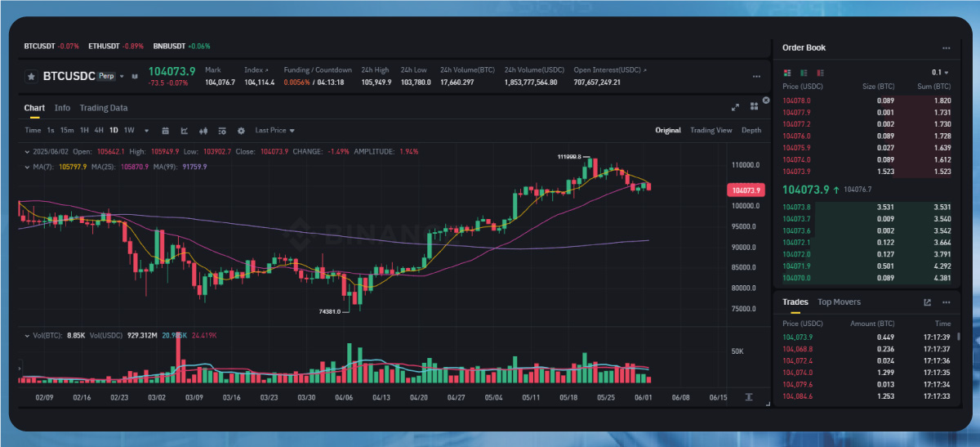Click the Trades list scrollbar
The height and width of the screenshot is (447, 980).
click(x=959, y=337)
